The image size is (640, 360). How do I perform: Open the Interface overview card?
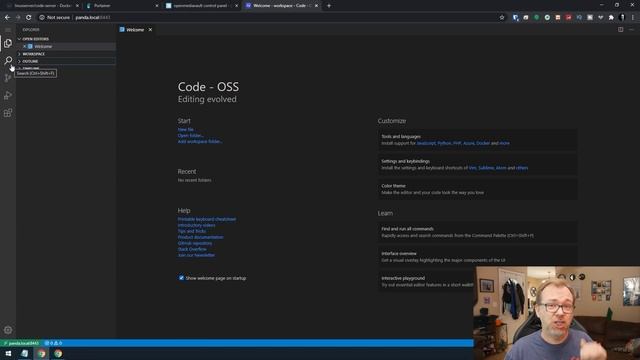tap(477, 257)
